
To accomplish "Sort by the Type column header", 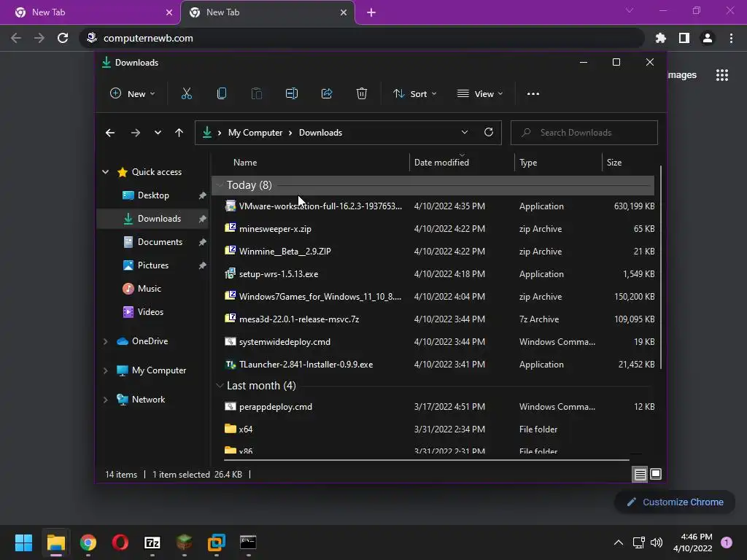I will [x=558, y=163].
